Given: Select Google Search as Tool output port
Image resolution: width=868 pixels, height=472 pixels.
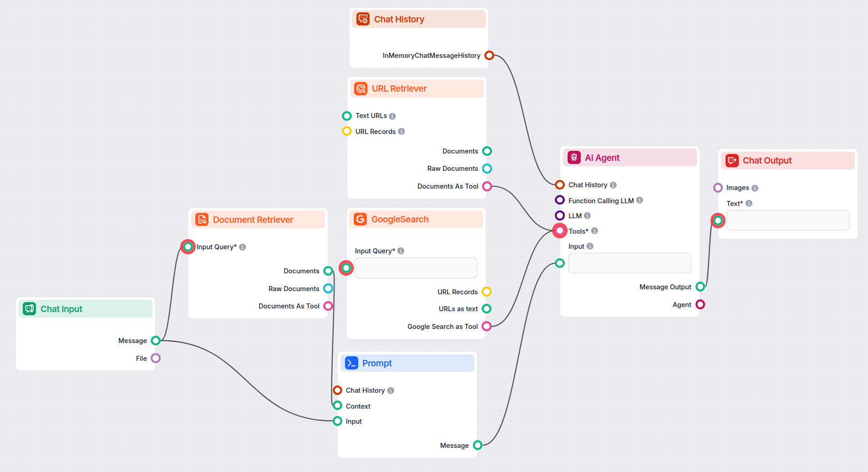Looking at the screenshot, I should tap(487, 326).
